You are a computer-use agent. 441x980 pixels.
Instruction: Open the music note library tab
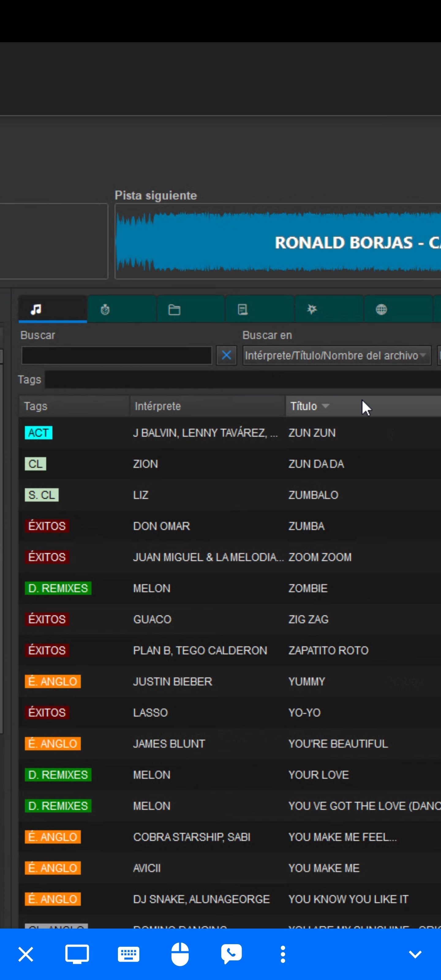52,309
